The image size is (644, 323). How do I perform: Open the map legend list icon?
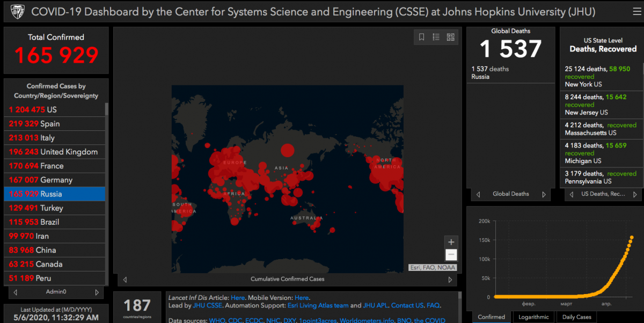[436, 37]
